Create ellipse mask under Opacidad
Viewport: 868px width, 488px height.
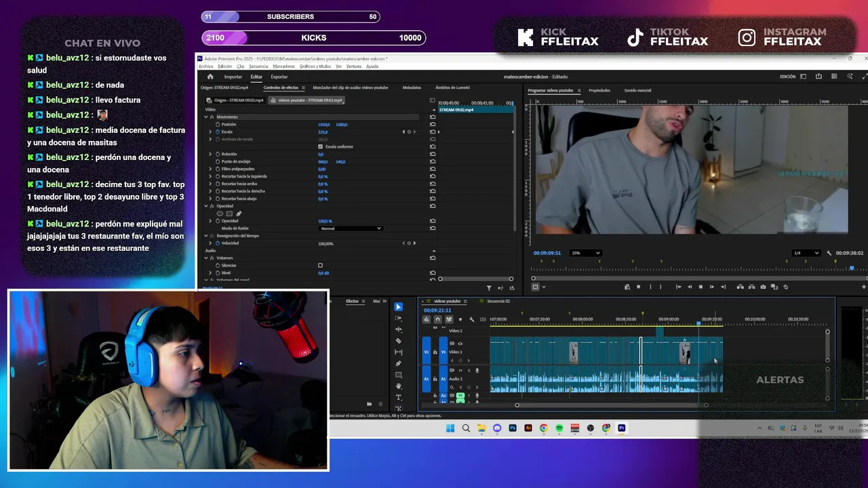[x=220, y=213]
